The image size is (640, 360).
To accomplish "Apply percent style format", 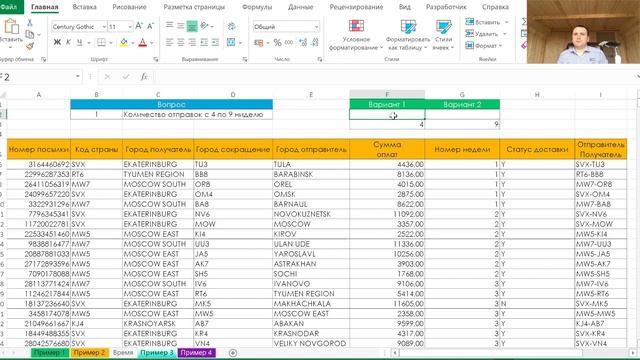I will coord(277,42).
